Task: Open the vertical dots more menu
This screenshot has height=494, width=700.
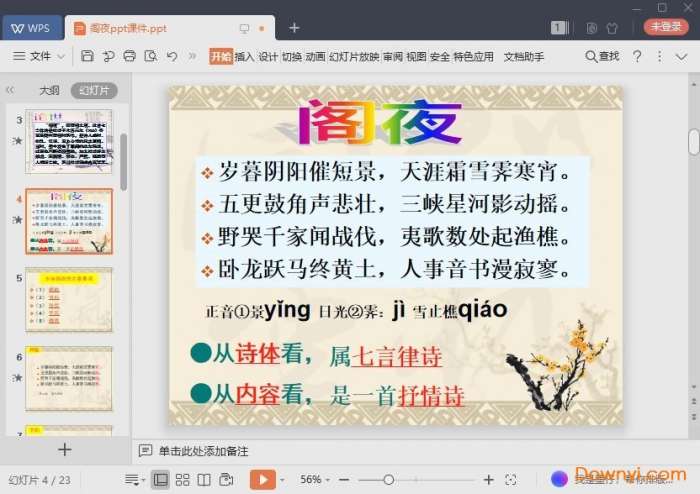Action: (x=659, y=56)
